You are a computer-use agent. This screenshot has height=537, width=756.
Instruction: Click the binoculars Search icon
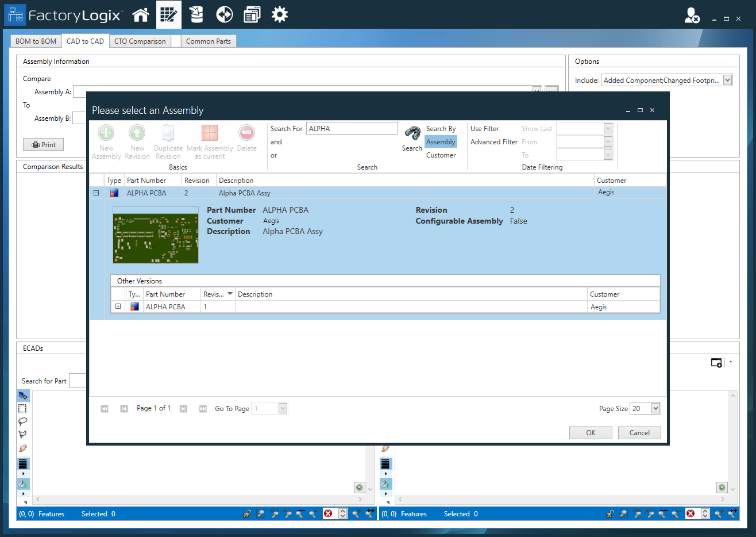point(412,133)
